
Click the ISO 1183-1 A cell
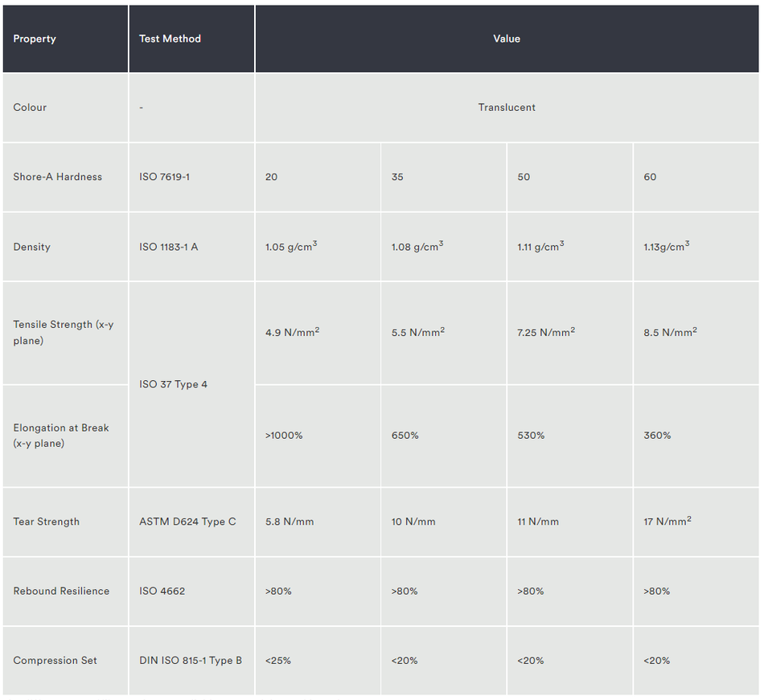[191, 247]
